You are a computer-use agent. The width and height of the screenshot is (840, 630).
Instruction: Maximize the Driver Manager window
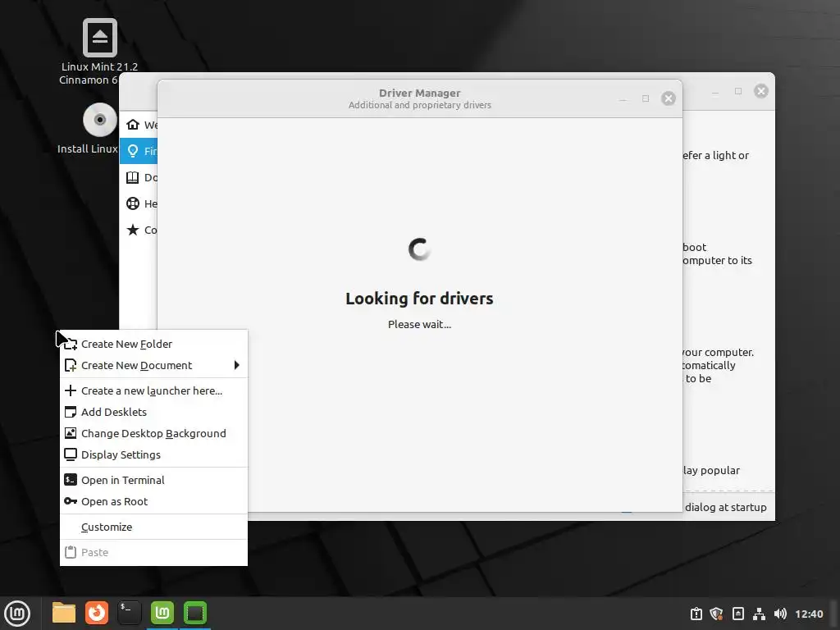[x=646, y=98]
